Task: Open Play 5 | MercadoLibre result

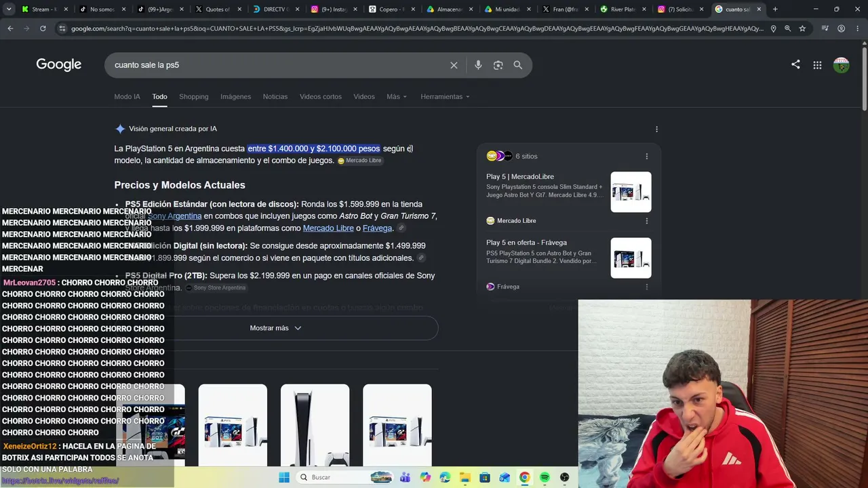Action: tap(520, 177)
